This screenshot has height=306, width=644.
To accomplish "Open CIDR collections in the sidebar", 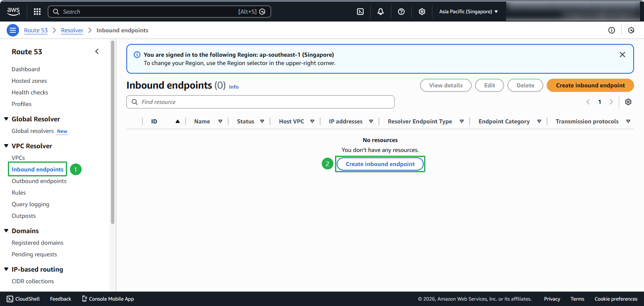I will [x=33, y=281].
